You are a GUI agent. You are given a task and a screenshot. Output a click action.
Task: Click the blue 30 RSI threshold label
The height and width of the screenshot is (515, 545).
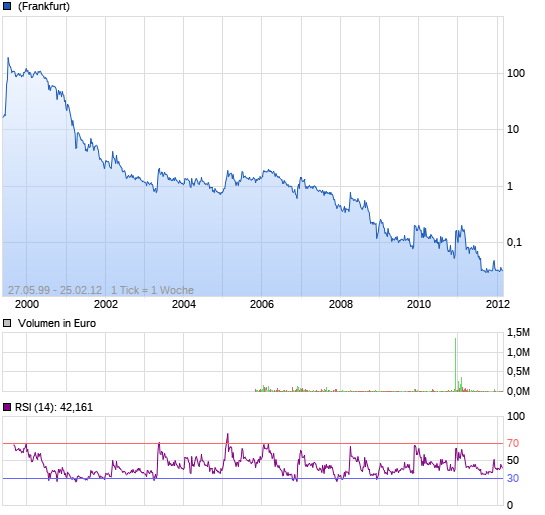click(513, 478)
